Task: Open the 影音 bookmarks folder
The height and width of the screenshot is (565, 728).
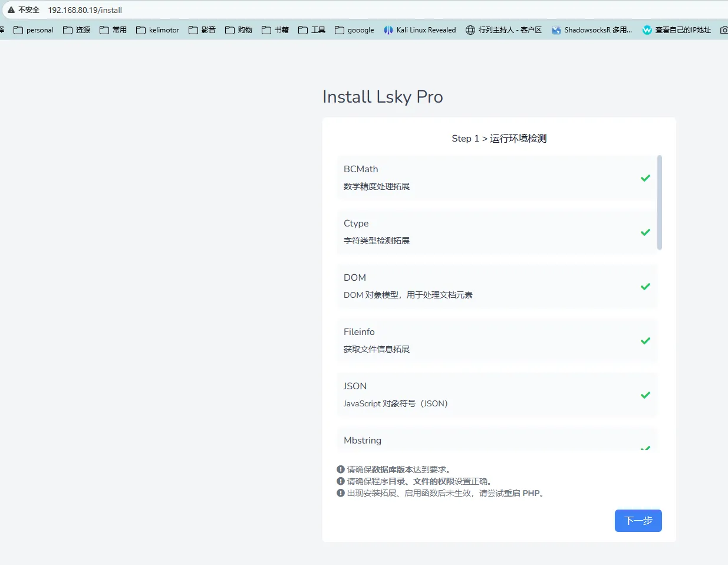Action: (202, 30)
